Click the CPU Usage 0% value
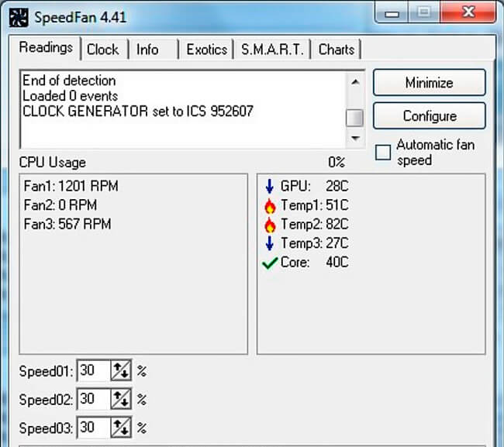This screenshot has width=504, height=447. (x=337, y=162)
